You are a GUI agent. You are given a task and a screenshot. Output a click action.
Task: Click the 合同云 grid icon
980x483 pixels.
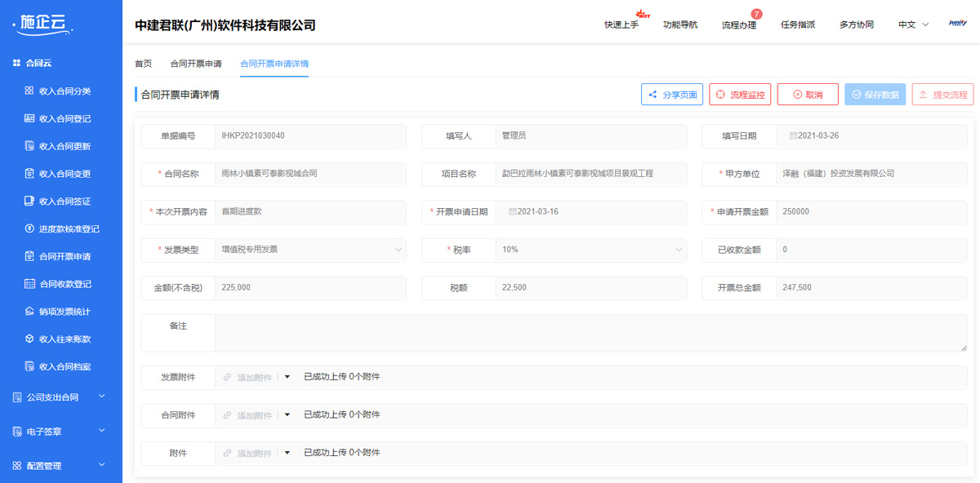pyautogui.click(x=16, y=63)
